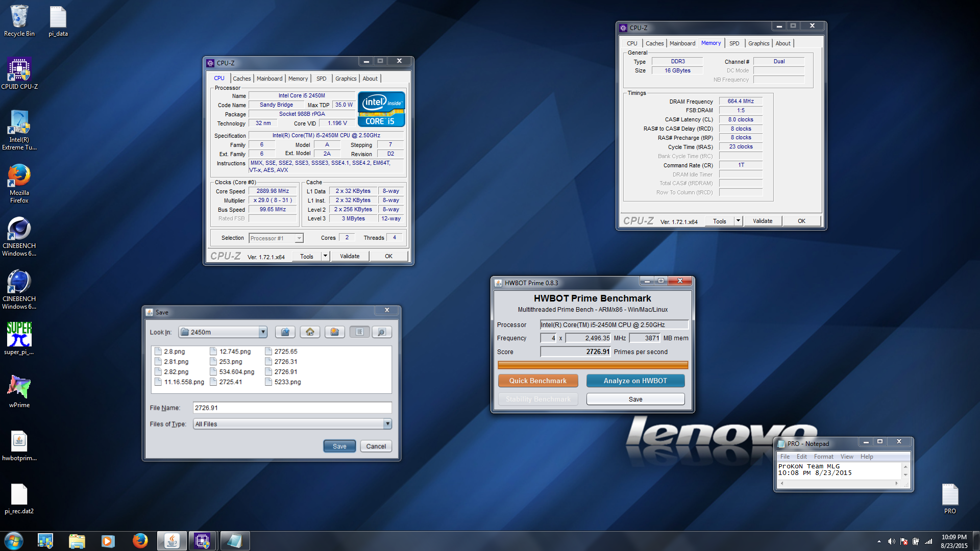Open Intel Extreme Tuning desktop shortcut

click(19, 131)
